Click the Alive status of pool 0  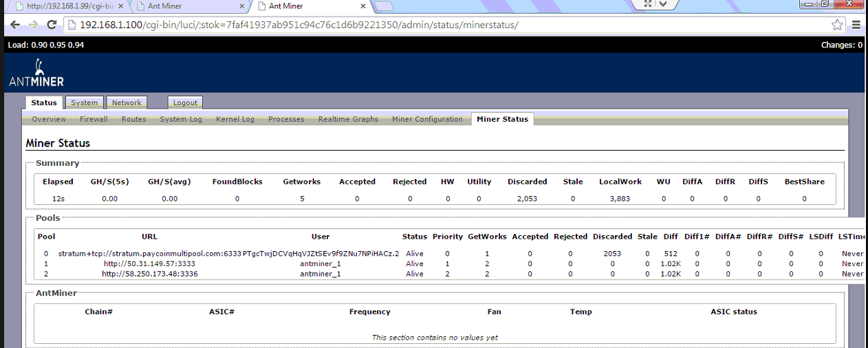pos(415,253)
